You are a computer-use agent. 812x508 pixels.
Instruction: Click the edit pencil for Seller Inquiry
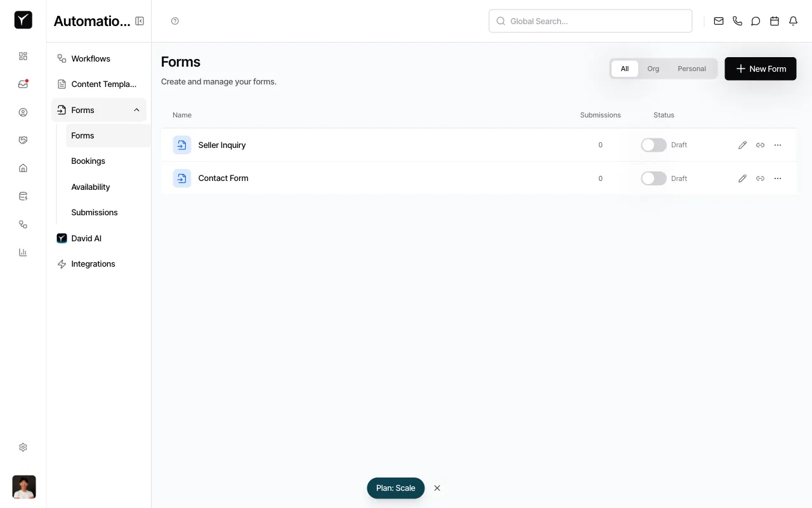tap(742, 145)
